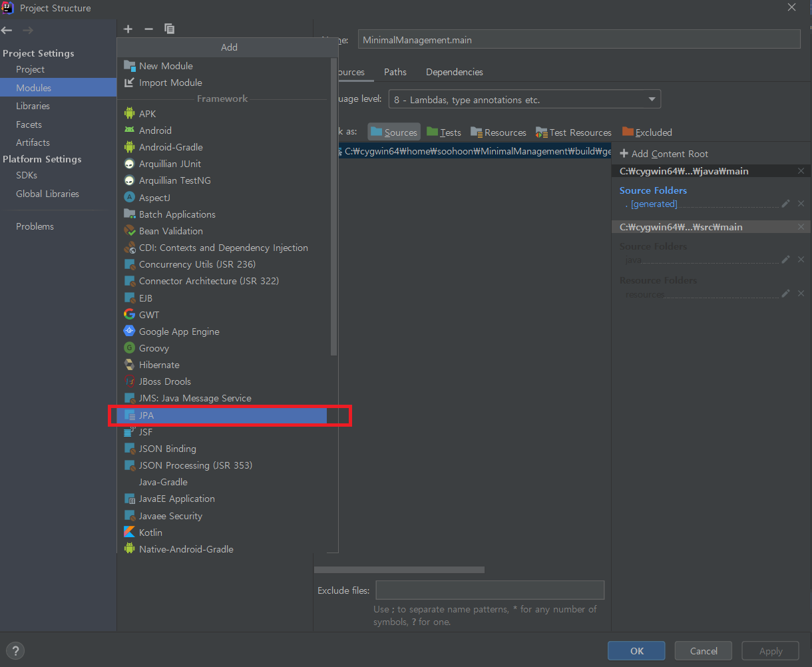Click Add Content Root

pyautogui.click(x=664, y=154)
